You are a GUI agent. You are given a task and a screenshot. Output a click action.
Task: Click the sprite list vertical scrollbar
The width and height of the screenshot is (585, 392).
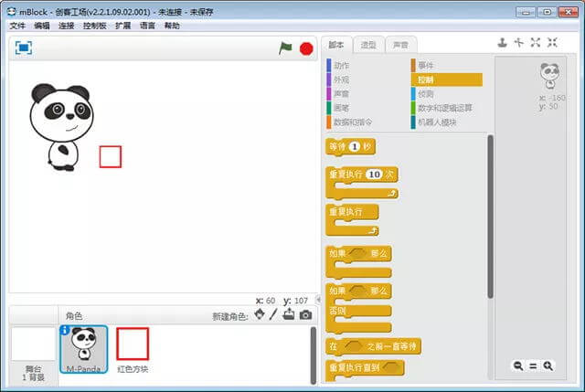pos(314,355)
